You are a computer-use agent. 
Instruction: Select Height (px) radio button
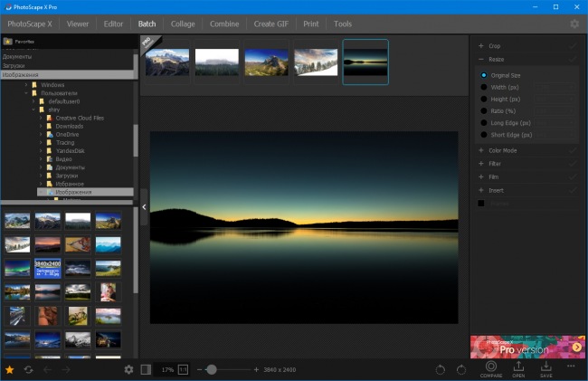click(x=484, y=99)
